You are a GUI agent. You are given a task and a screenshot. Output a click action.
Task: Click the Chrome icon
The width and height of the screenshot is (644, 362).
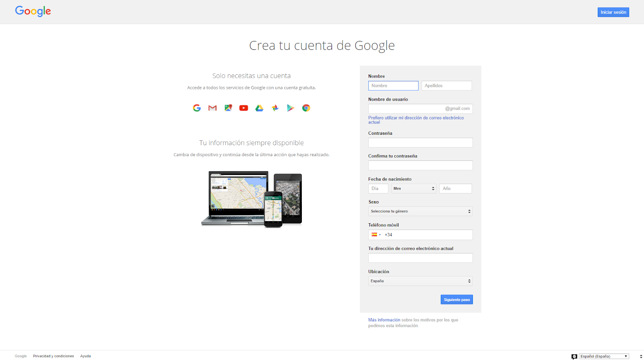tap(306, 108)
